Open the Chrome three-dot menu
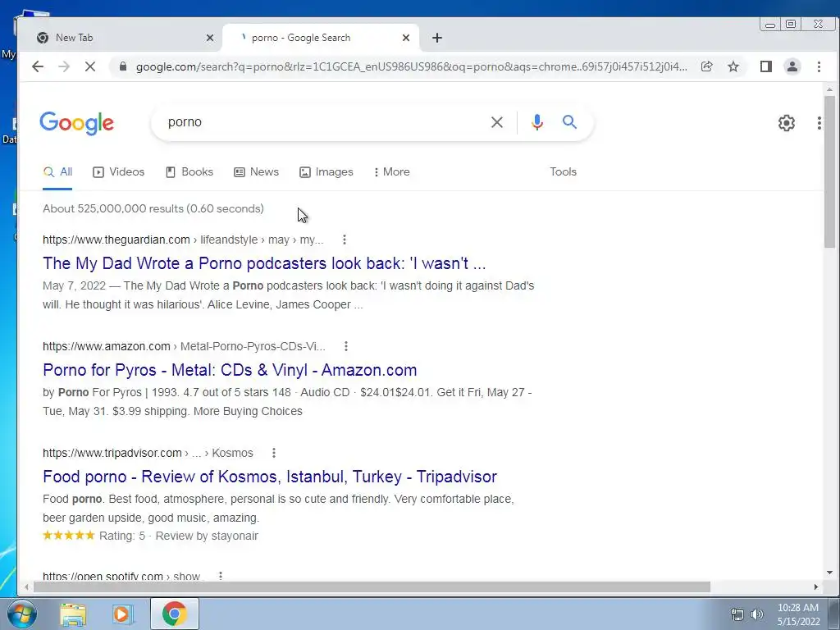 [819, 66]
